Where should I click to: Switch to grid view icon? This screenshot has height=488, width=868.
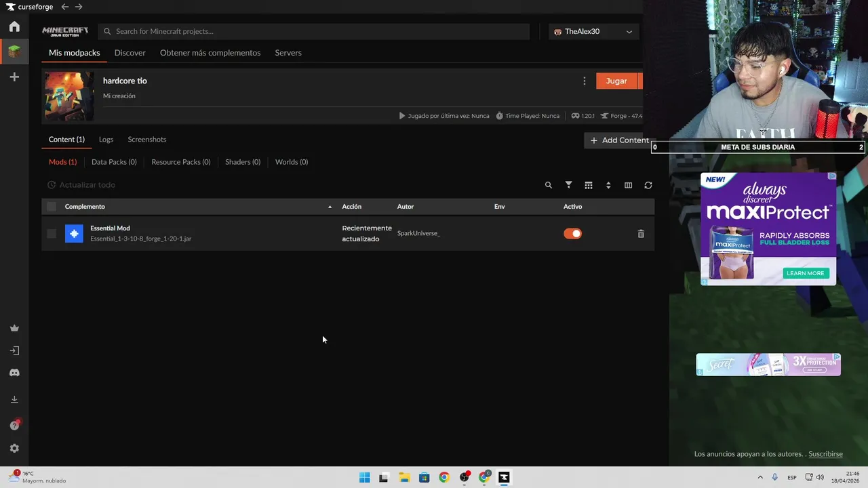point(589,185)
